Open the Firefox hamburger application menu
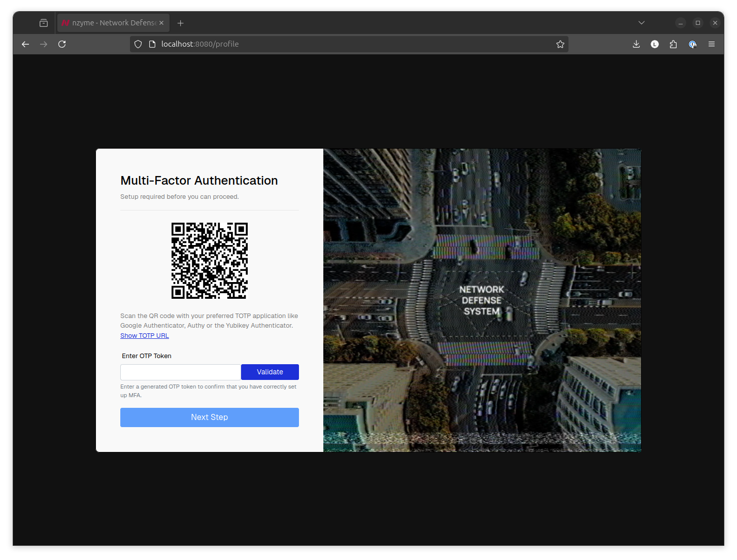The height and width of the screenshot is (560, 737). pos(712,44)
